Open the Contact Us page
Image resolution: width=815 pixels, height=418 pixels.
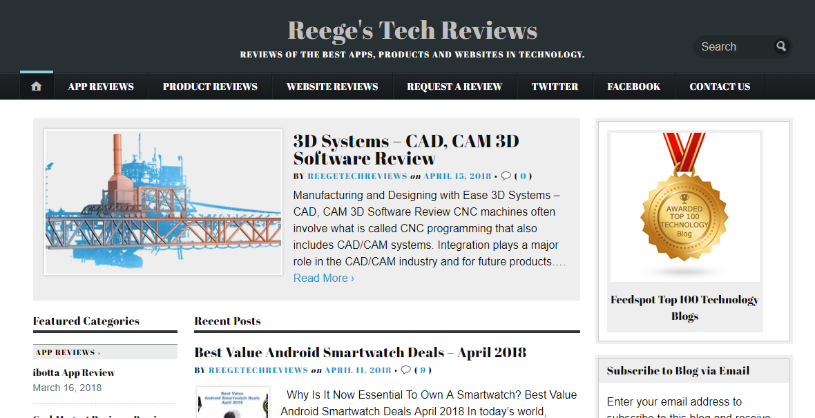[x=719, y=87]
